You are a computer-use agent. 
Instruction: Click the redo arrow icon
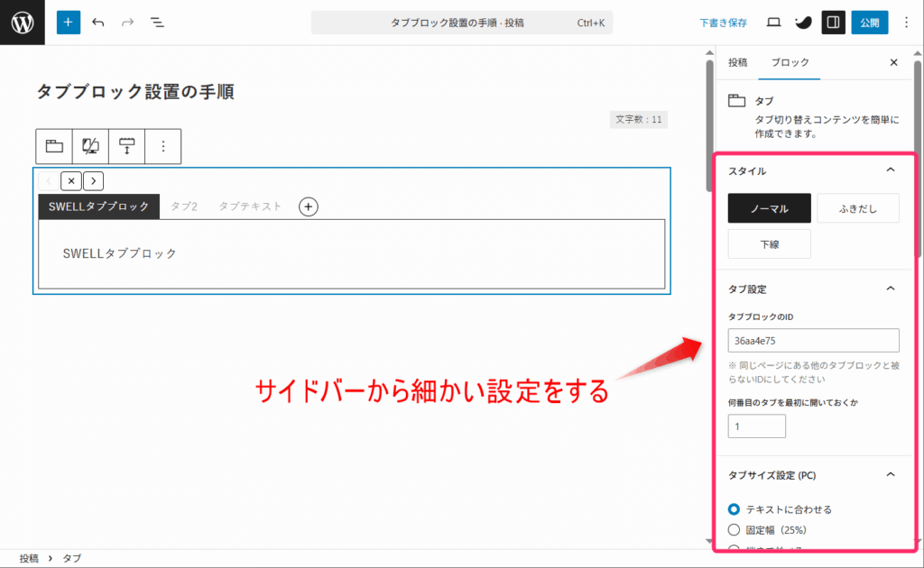127,23
